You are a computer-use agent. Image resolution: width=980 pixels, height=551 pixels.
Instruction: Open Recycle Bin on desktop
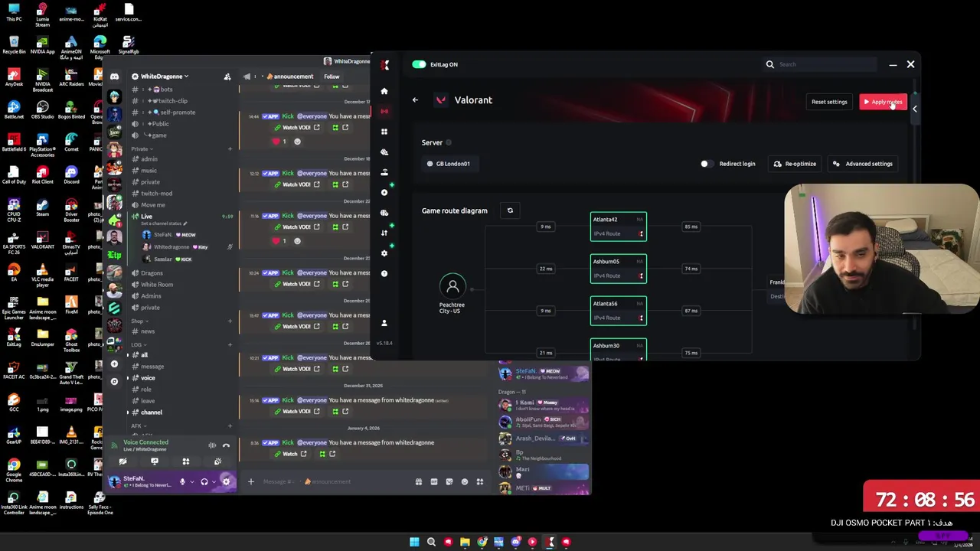(14, 44)
